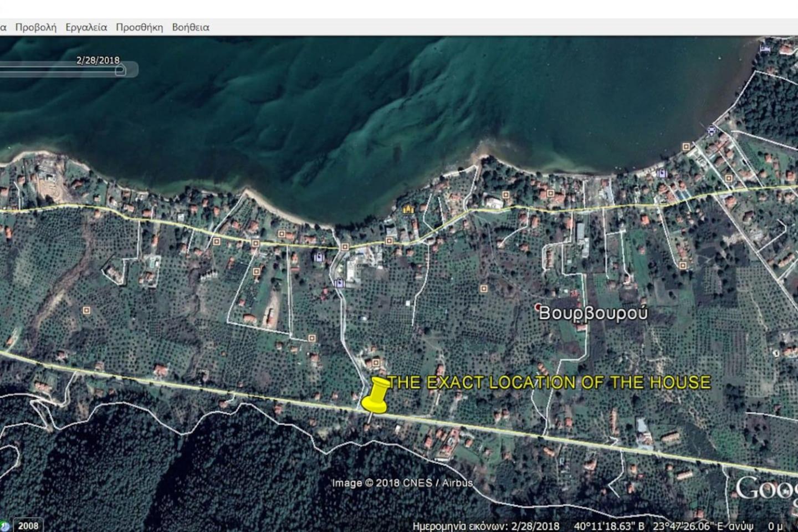The width and height of the screenshot is (798, 532).
Task: Click the globe icon in bottom-left corner
Action: pos(4,526)
